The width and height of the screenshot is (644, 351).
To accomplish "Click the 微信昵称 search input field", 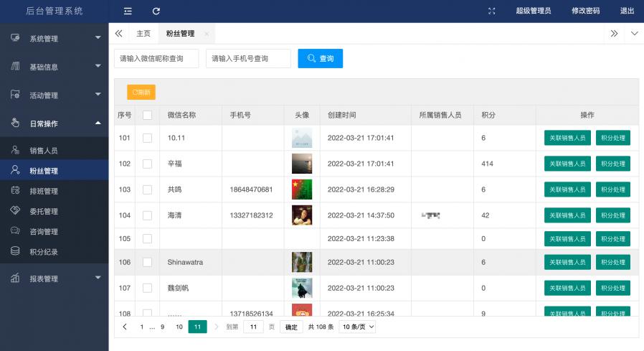I will 156,59.
